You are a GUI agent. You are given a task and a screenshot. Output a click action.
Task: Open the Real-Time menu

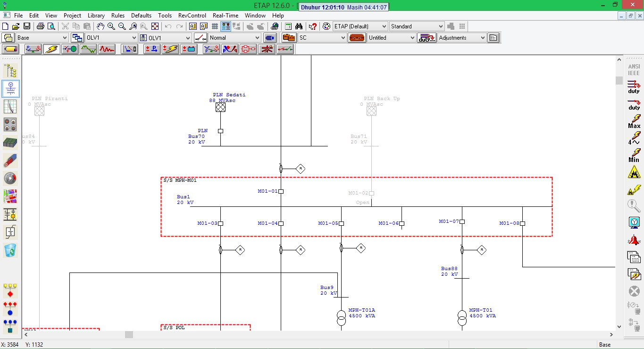click(x=226, y=16)
